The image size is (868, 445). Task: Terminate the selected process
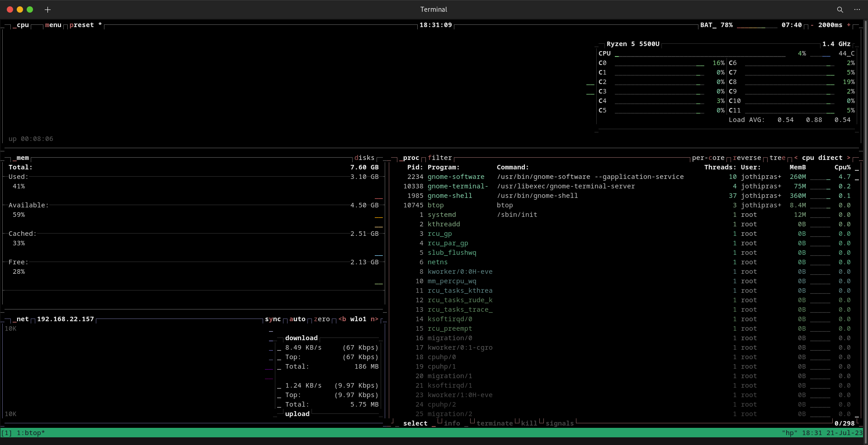tap(495, 423)
